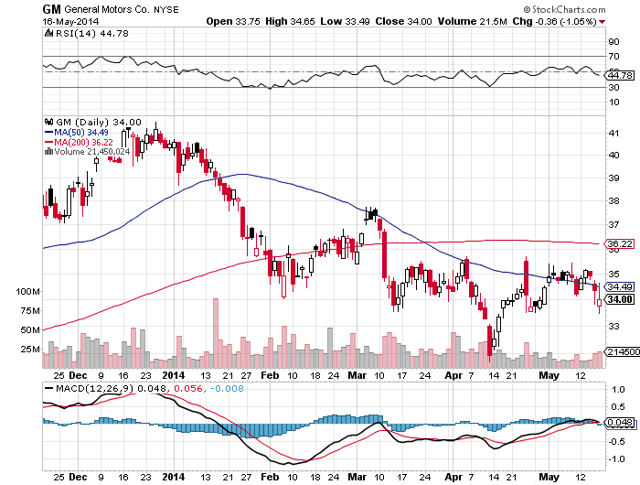Click the 100M volume scale label
640x485 pixels.
[28, 291]
